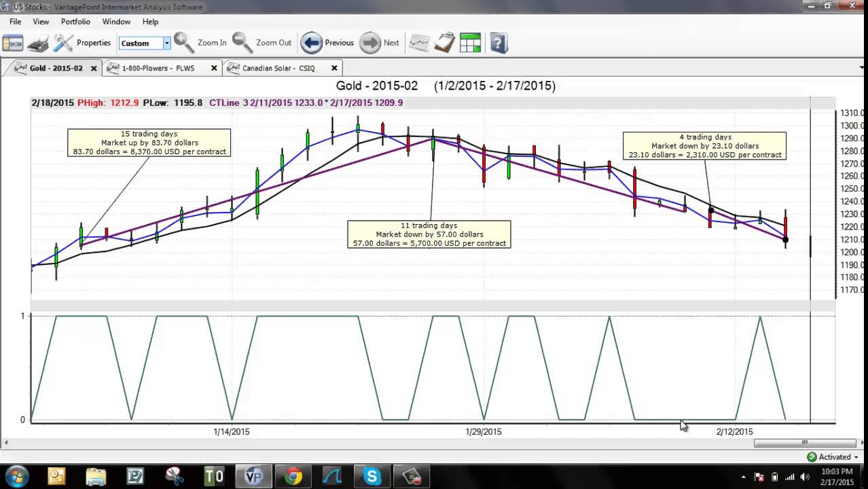Image resolution: width=868 pixels, height=489 pixels.
Task: Open the VantagePoint VP taskbar icon
Action: (253, 477)
